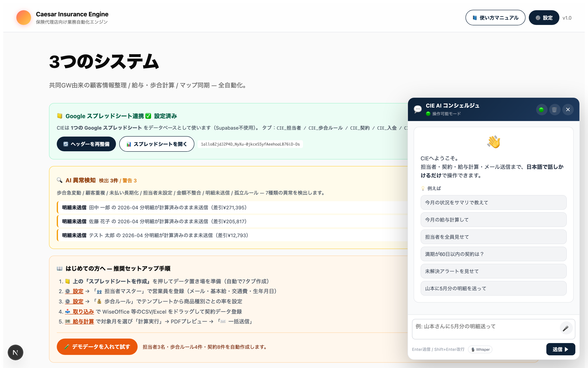Click the 検出 3件 / 警告 3 count text
Image resolution: width=588 pixels, height=368 pixels.
point(118,181)
